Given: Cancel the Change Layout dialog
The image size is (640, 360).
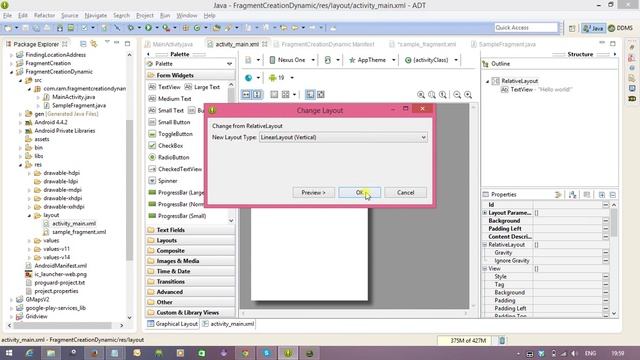Looking at the screenshot, I should [405, 193].
